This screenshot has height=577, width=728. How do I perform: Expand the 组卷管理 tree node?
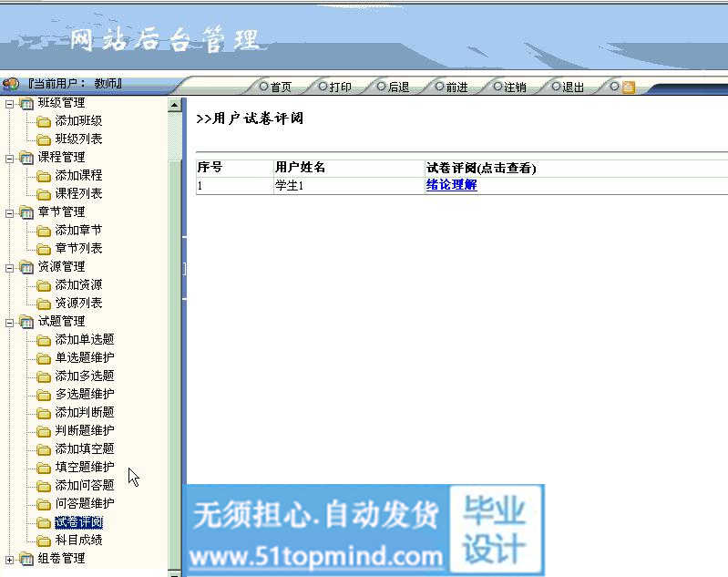[9, 560]
